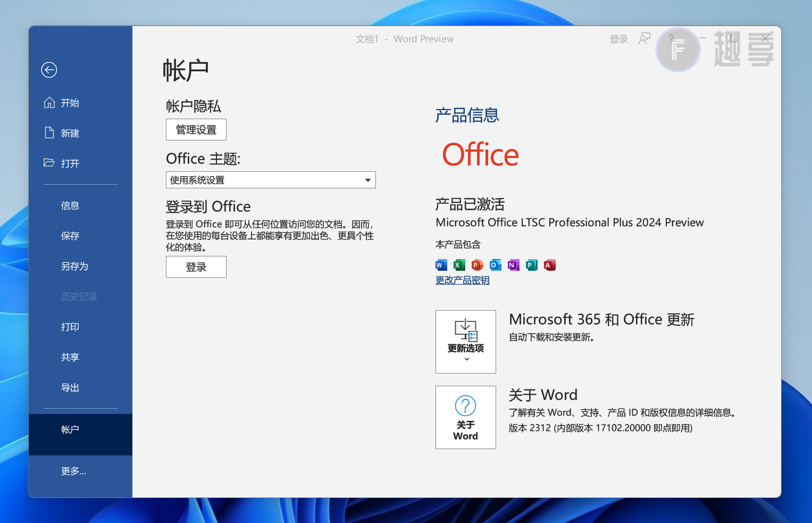Click the Access app icon under 本产品包含
Viewport: 812px width, 523px height.
pyautogui.click(x=550, y=265)
